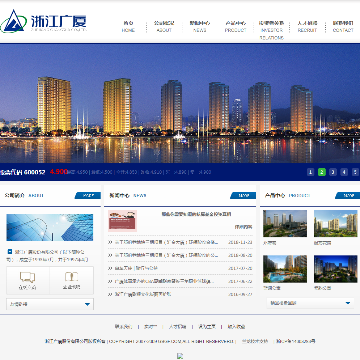
Task: Select the highlighted green slide 2 indicator
Action: [x=322, y=172]
